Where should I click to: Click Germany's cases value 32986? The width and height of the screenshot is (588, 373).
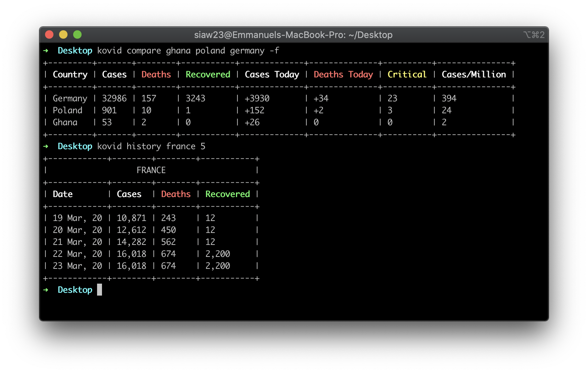(x=114, y=99)
